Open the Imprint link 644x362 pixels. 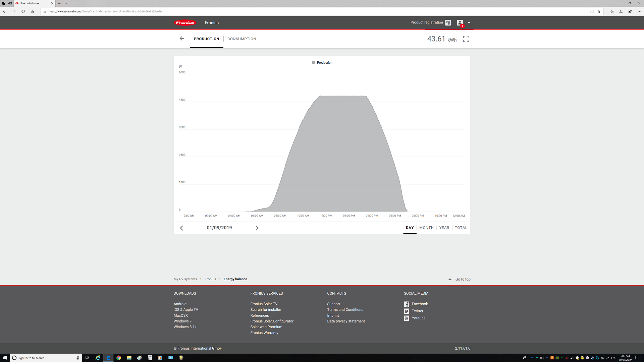333,315
